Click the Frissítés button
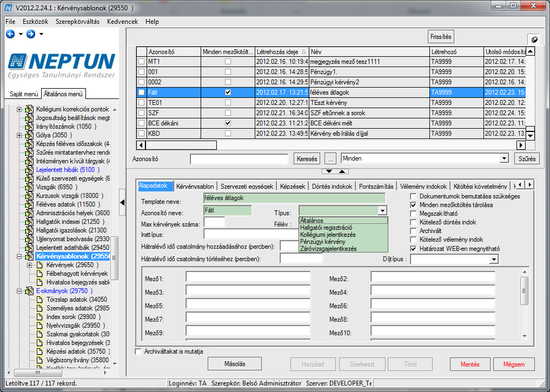 pyautogui.click(x=441, y=37)
